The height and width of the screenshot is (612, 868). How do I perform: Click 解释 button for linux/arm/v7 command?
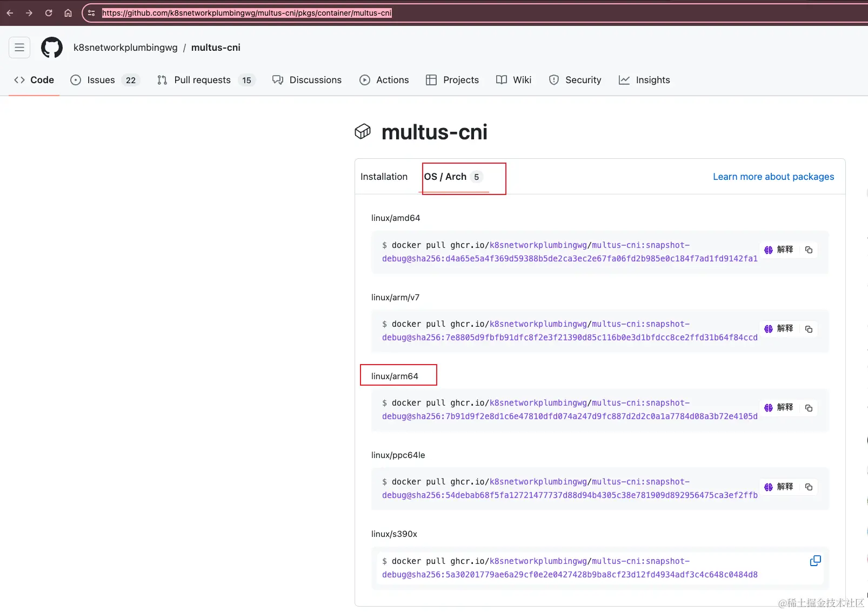778,329
